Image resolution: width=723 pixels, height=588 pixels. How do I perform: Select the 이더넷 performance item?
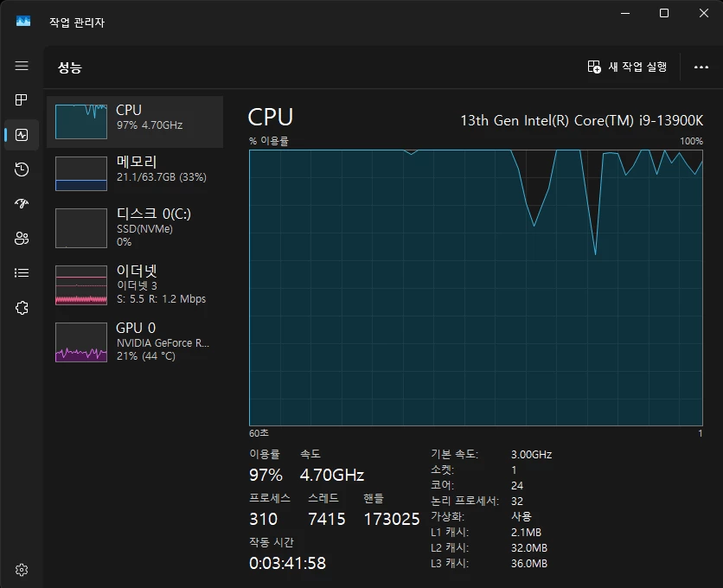pos(135,285)
